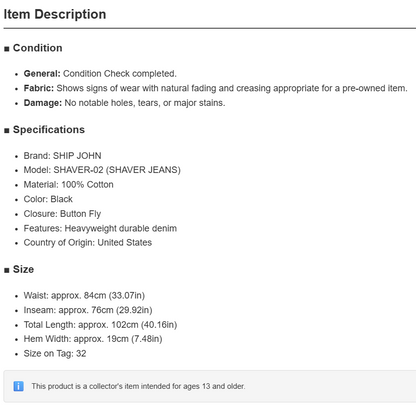Select the Waist measurement line
Image resolution: width=416 pixels, height=413 pixels.
(84, 296)
